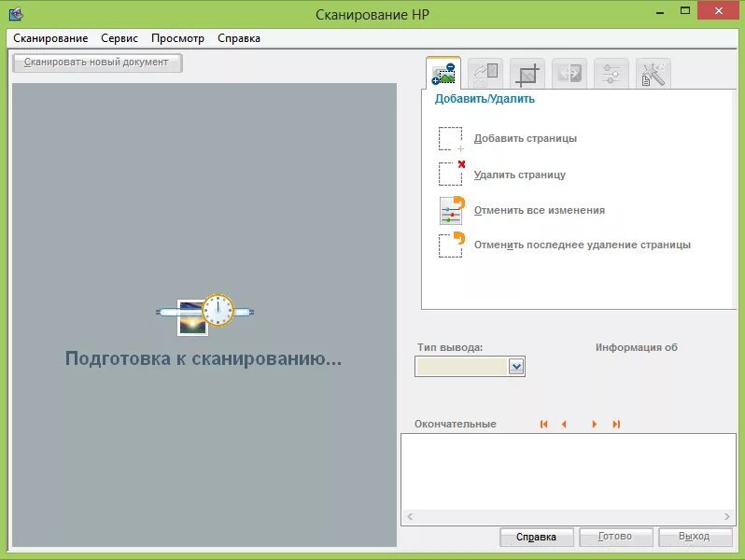Image resolution: width=745 pixels, height=560 pixels.
Task: Click the undo last page deletion icon
Action: click(451, 245)
